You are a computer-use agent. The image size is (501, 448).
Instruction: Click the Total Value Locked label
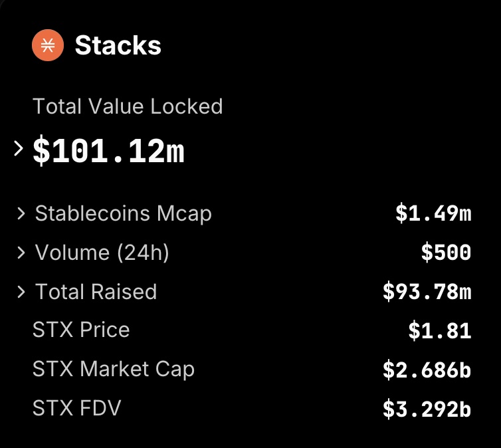[128, 106]
